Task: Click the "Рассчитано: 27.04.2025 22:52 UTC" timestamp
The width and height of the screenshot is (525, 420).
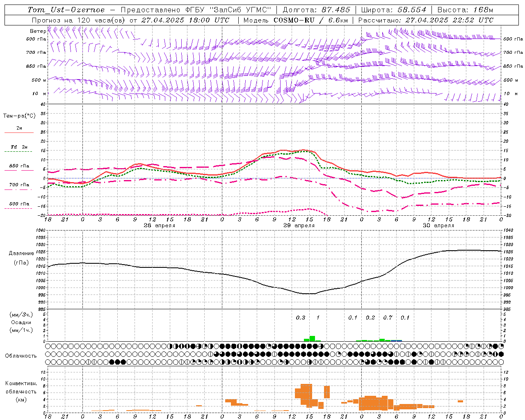Action: (426, 20)
